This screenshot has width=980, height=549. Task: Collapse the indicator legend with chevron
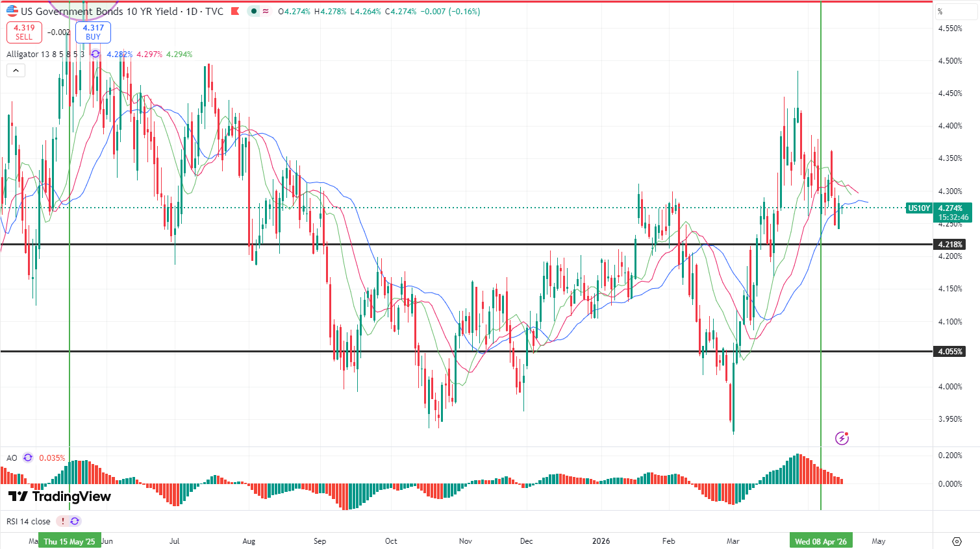point(16,70)
